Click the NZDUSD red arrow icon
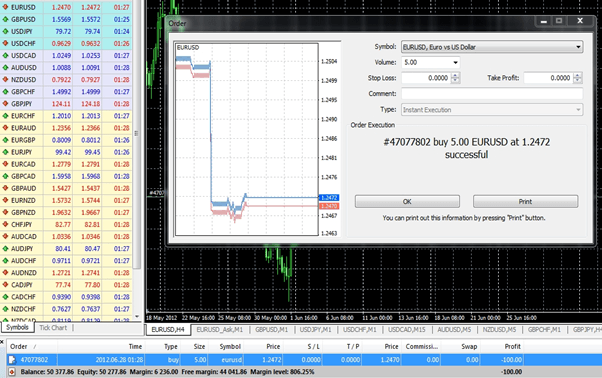The image size is (602, 378). click(x=5, y=79)
